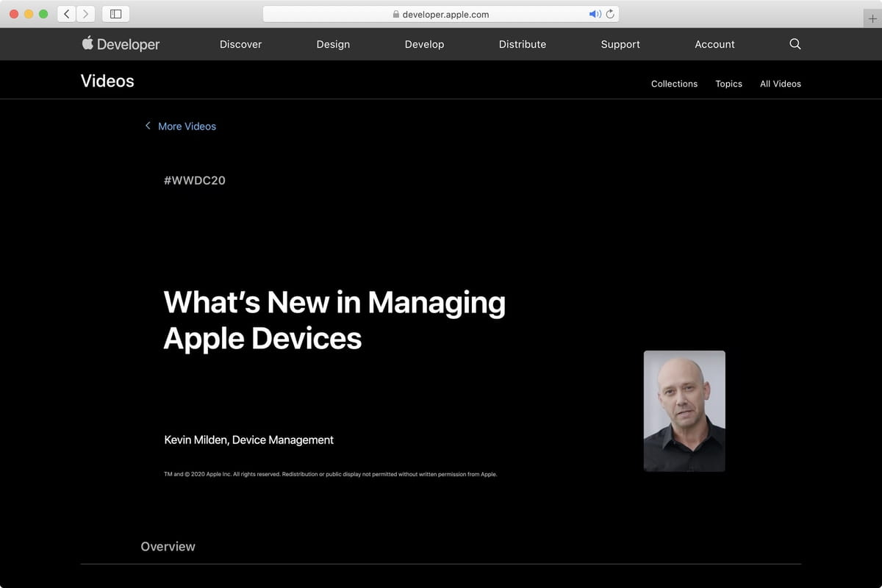Open the Distribute menu
This screenshot has width=882, height=588.
point(522,44)
